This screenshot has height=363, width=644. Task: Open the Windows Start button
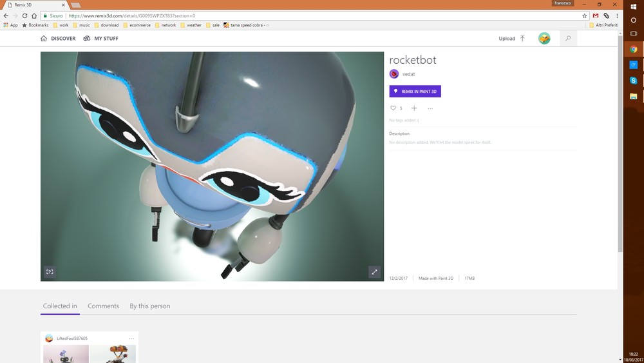633,6
